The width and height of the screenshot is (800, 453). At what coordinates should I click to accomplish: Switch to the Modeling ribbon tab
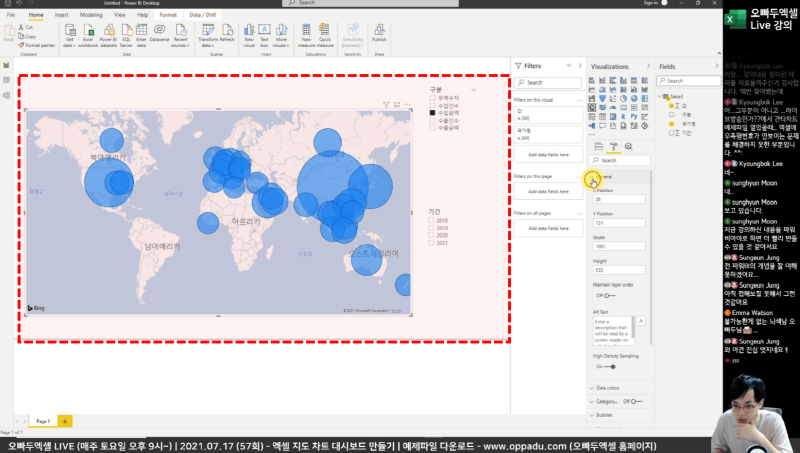[91, 16]
